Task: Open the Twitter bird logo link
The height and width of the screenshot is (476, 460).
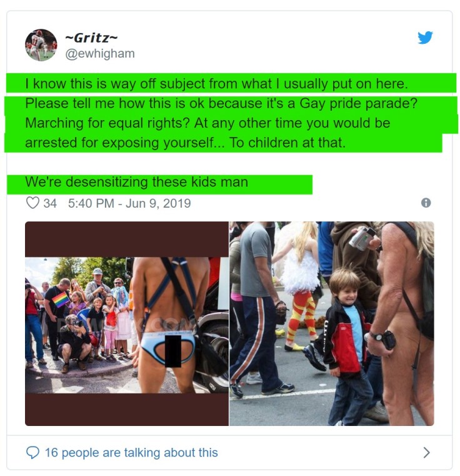Action: [425, 38]
